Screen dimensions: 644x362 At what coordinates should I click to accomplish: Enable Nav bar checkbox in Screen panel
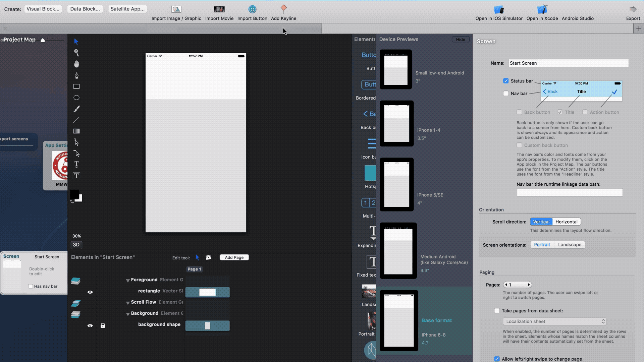pos(505,93)
